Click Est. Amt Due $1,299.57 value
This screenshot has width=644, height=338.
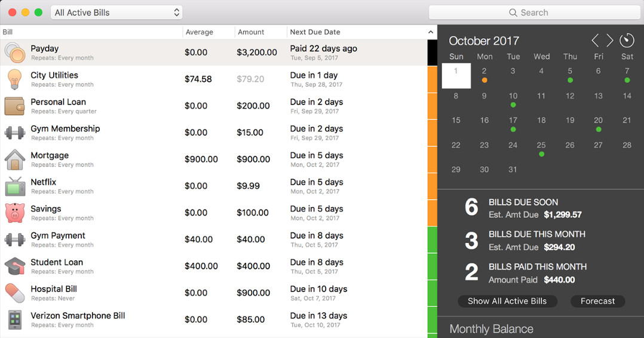pos(563,214)
